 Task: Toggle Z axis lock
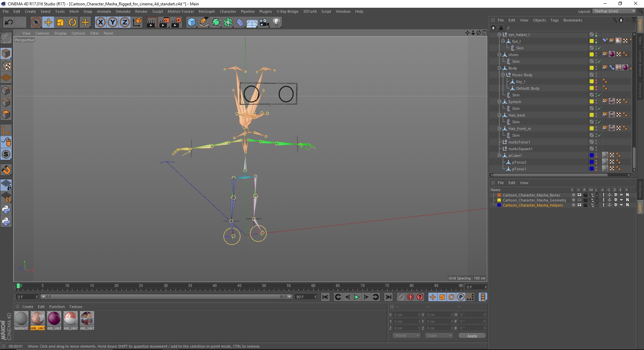(x=125, y=23)
